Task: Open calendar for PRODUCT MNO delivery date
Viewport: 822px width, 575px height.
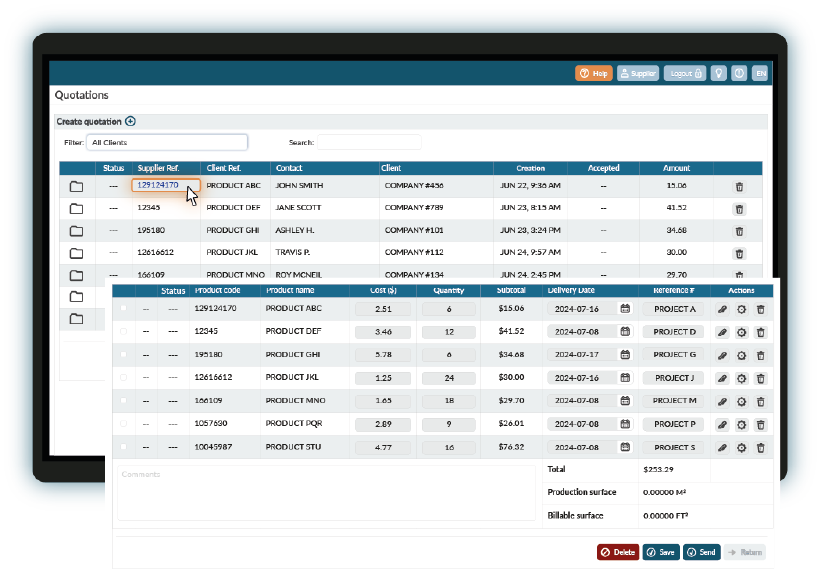Action: click(625, 400)
